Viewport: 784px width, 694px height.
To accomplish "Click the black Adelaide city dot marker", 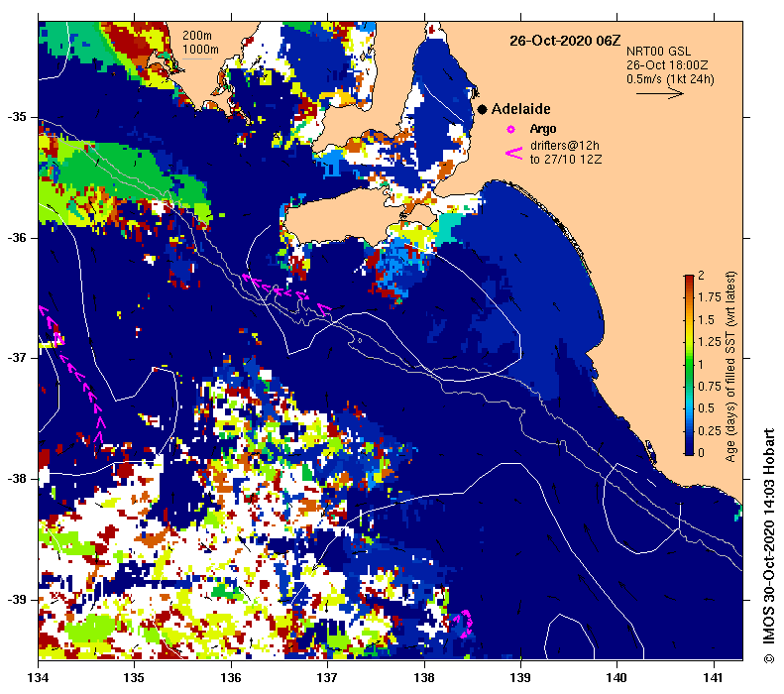I will tap(482, 109).
